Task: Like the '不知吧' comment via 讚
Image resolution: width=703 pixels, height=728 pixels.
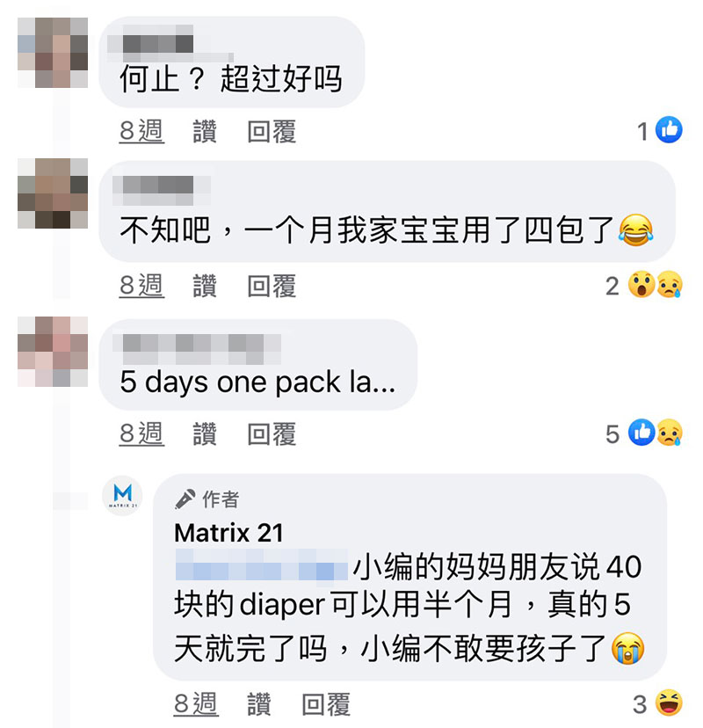Action: pyautogui.click(x=205, y=285)
